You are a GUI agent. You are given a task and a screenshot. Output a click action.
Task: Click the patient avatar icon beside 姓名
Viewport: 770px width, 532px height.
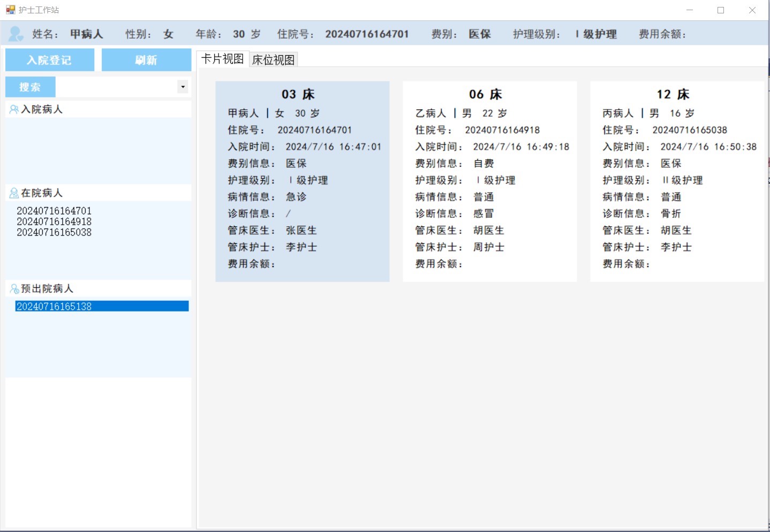[x=16, y=34]
